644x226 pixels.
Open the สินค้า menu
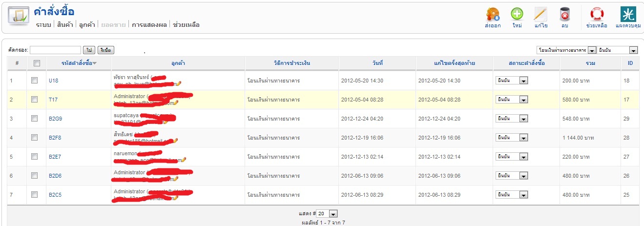(x=65, y=24)
